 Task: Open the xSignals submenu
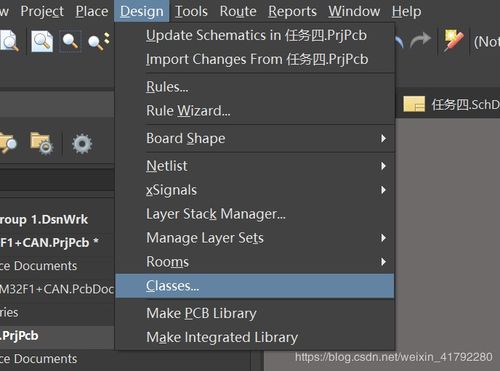tap(255, 190)
